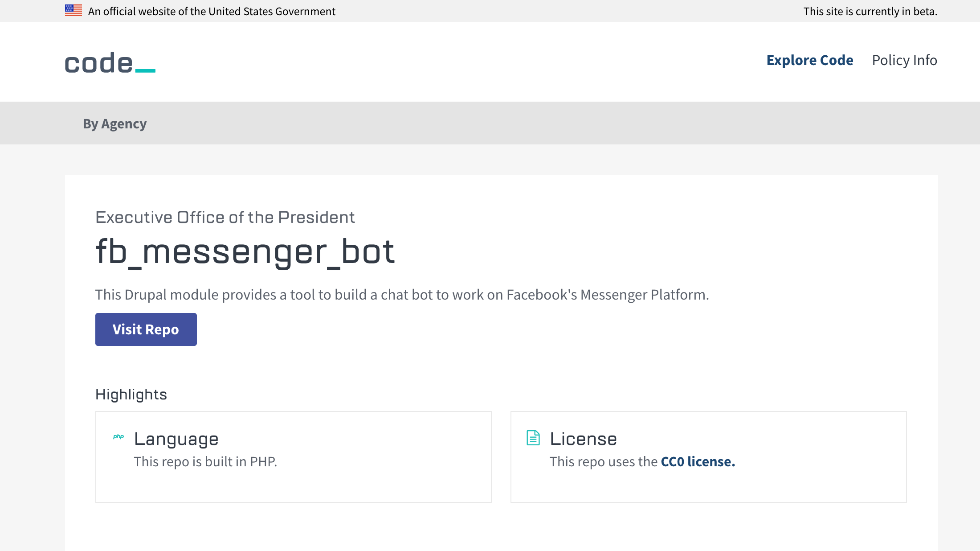The width and height of the screenshot is (980, 551).
Task: Open the Explore Code menu
Action: pyautogui.click(x=810, y=60)
